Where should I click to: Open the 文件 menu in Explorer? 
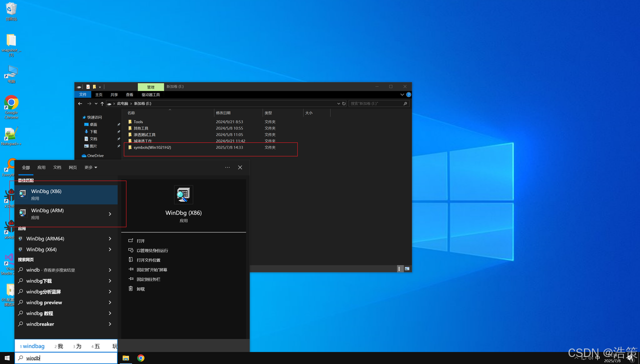click(x=83, y=94)
